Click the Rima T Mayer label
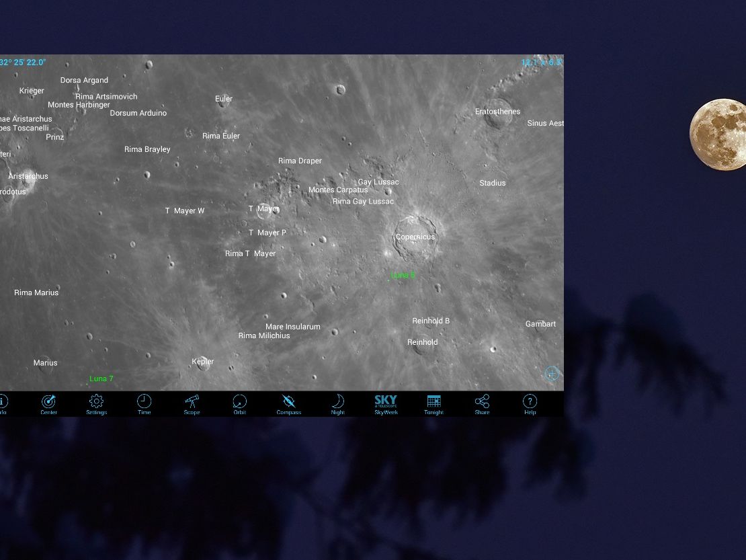Screen dimensions: 746x560 [250, 253]
